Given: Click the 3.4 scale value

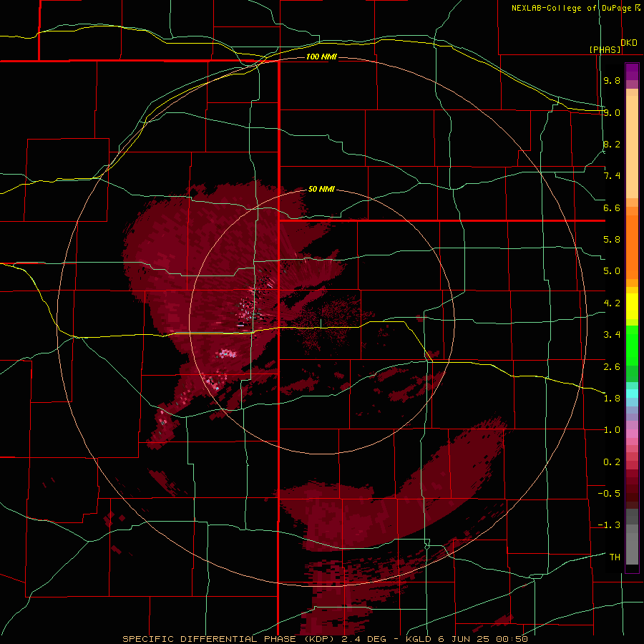Looking at the screenshot, I should 612,335.
